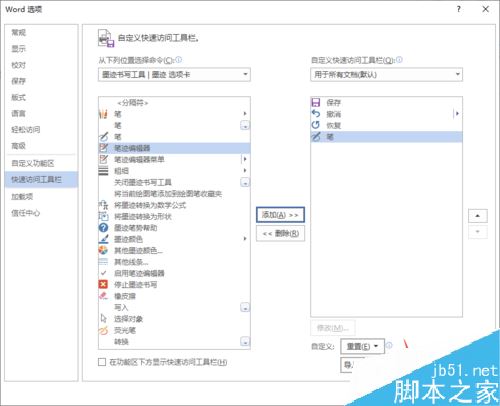
Task: Click info icon beside 从下列位置选择命令
Action: pos(179,60)
